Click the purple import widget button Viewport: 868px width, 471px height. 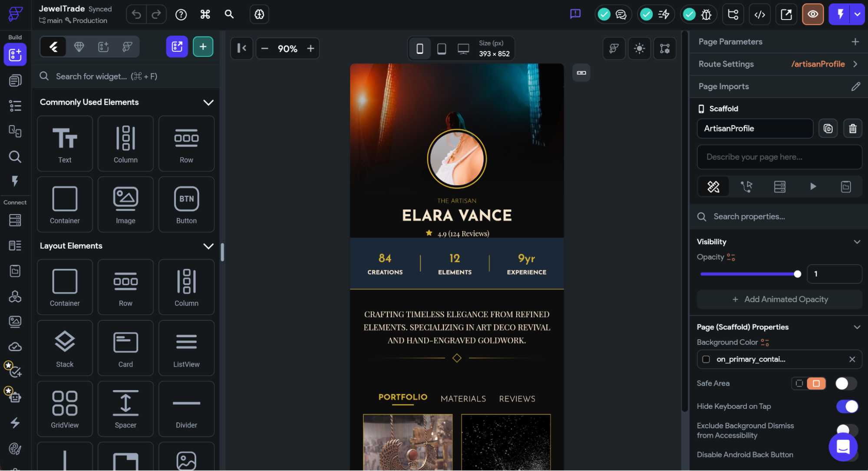click(x=177, y=46)
